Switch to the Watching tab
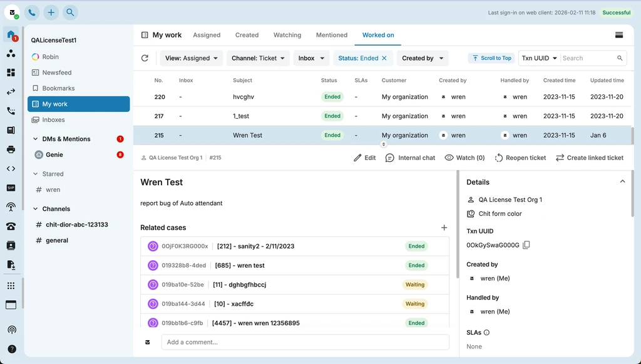 click(x=287, y=35)
